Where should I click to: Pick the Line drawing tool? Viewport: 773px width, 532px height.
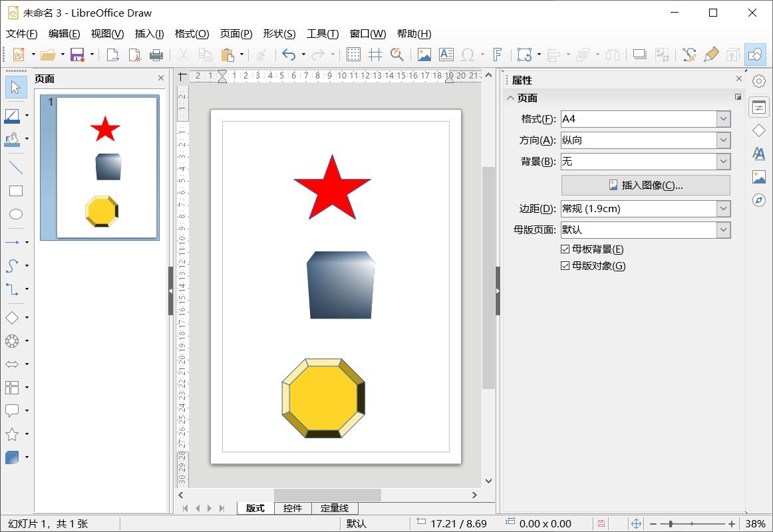[15, 168]
